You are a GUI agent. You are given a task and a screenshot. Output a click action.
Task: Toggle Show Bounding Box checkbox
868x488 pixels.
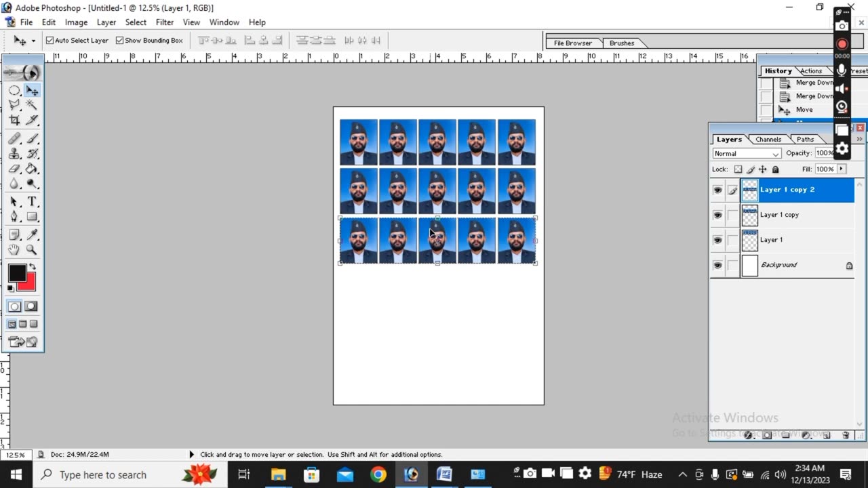pyautogui.click(x=119, y=41)
